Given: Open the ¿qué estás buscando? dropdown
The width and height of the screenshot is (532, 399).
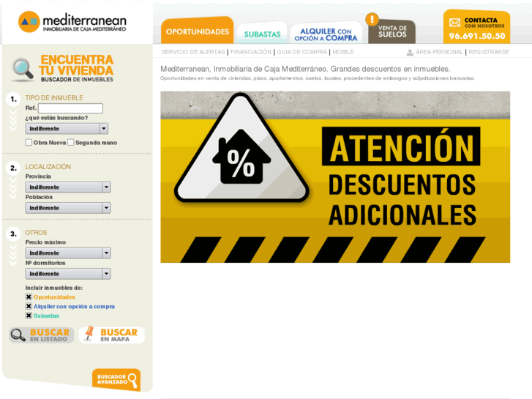Looking at the screenshot, I should tap(67, 129).
